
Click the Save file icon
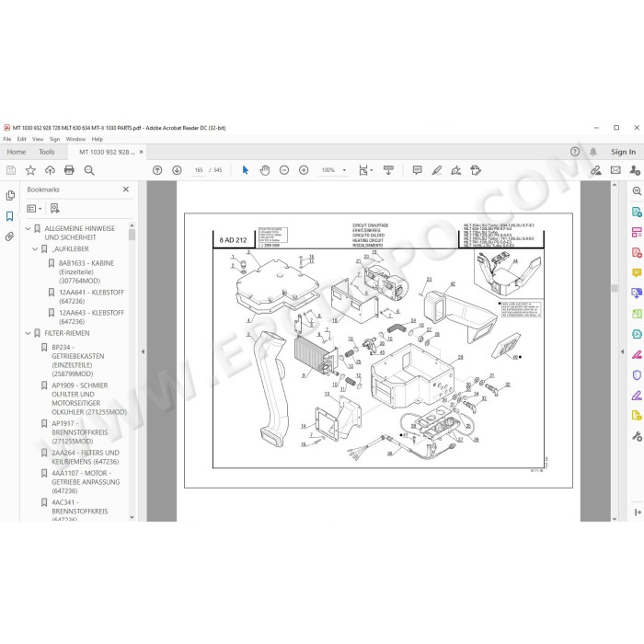click(11, 170)
